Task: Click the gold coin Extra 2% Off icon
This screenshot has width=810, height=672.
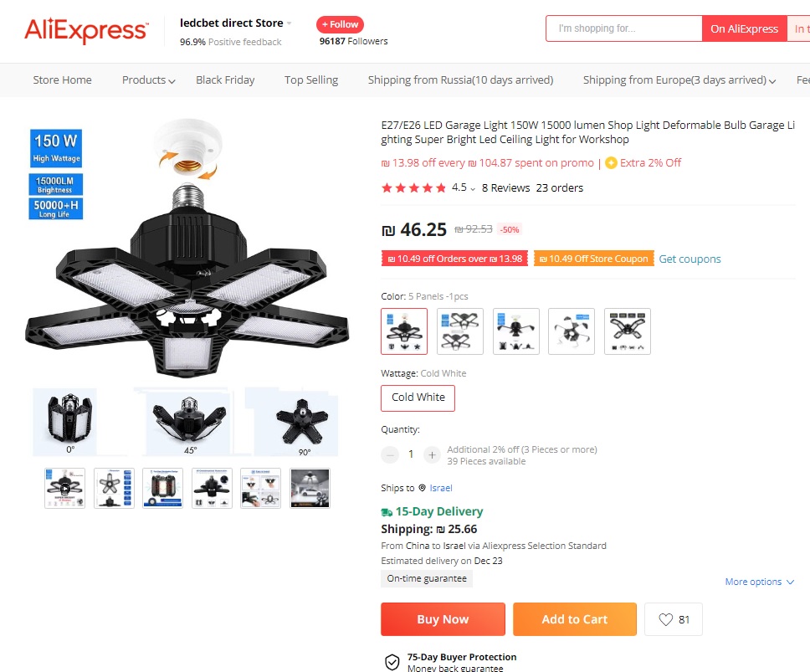Action: [x=611, y=162]
